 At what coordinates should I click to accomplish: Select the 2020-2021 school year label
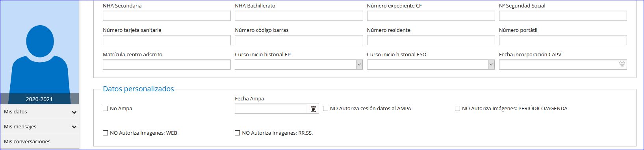[39, 99]
